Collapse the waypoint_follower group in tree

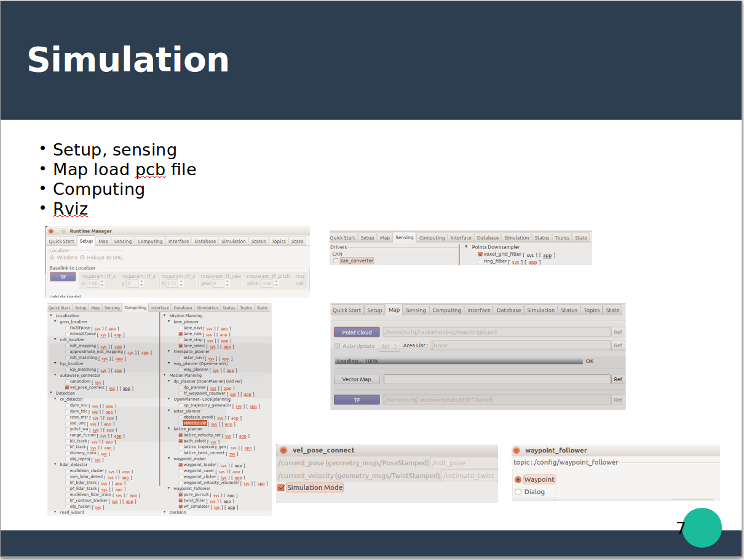pos(169,489)
